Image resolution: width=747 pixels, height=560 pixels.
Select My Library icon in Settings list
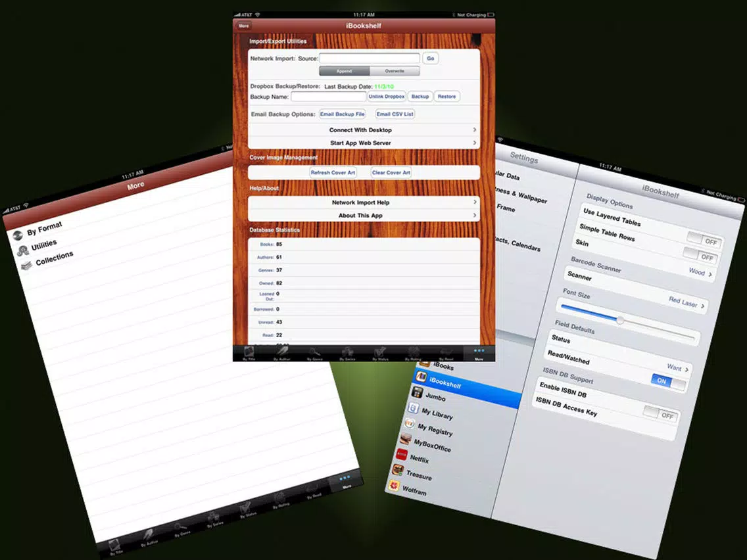click(x=414, y=408)
